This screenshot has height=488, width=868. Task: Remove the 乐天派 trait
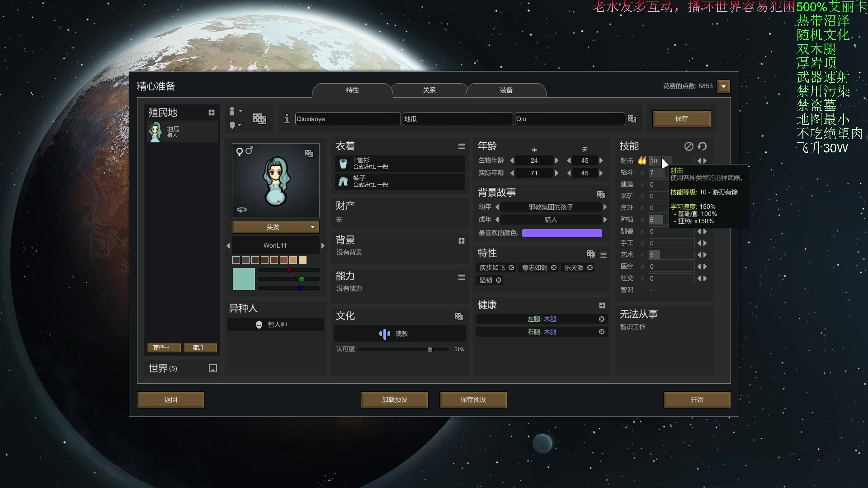point(590,267)
